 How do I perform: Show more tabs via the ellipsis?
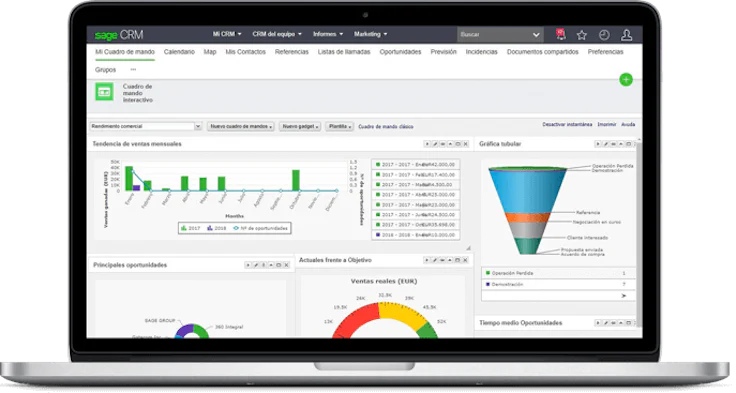point(133,69)
